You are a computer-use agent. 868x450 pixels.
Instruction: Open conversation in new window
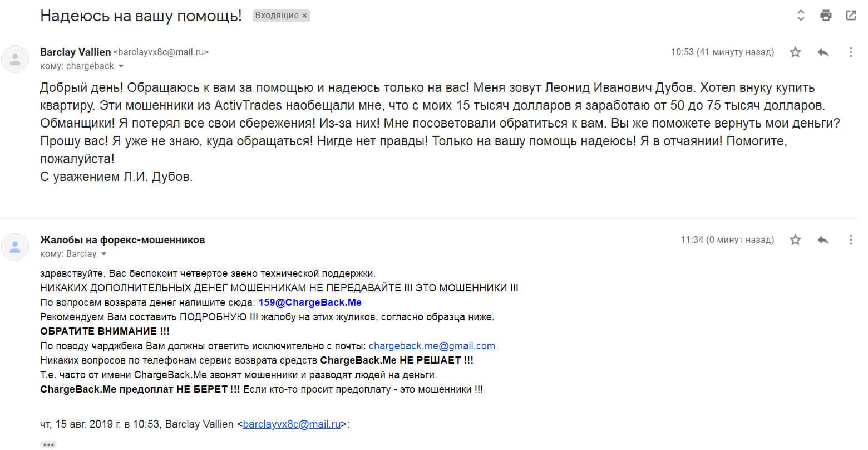coord(851,16)
